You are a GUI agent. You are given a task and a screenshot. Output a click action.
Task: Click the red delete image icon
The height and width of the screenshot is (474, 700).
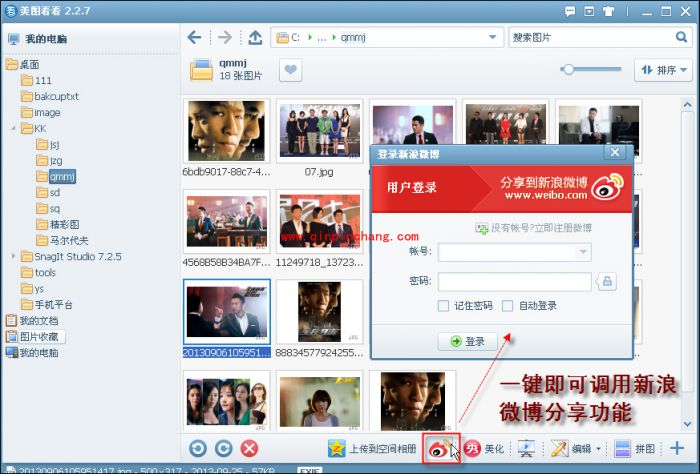point(249,449)
